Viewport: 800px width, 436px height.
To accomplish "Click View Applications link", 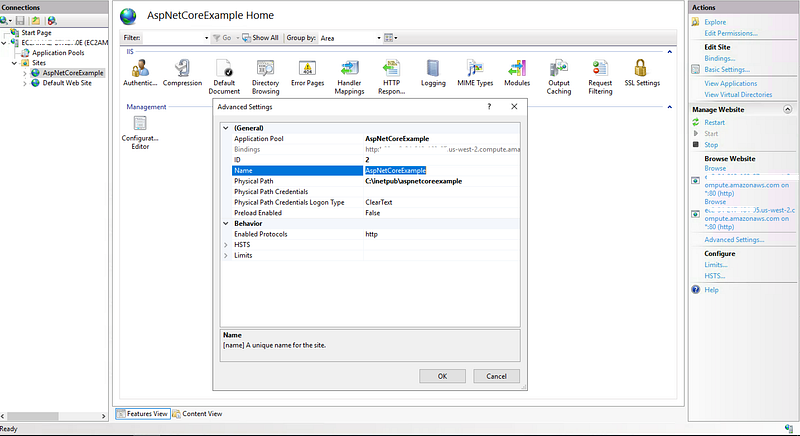I will 731,83.
